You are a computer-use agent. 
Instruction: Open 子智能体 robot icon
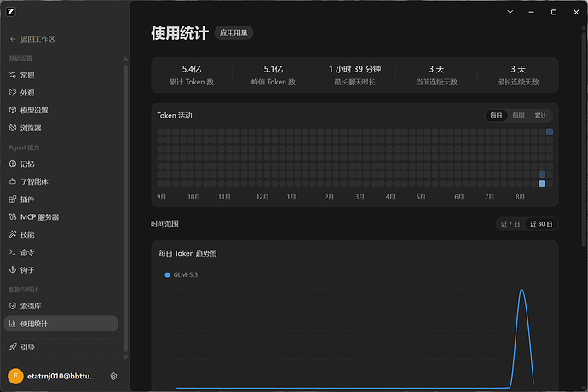point(13,182)
